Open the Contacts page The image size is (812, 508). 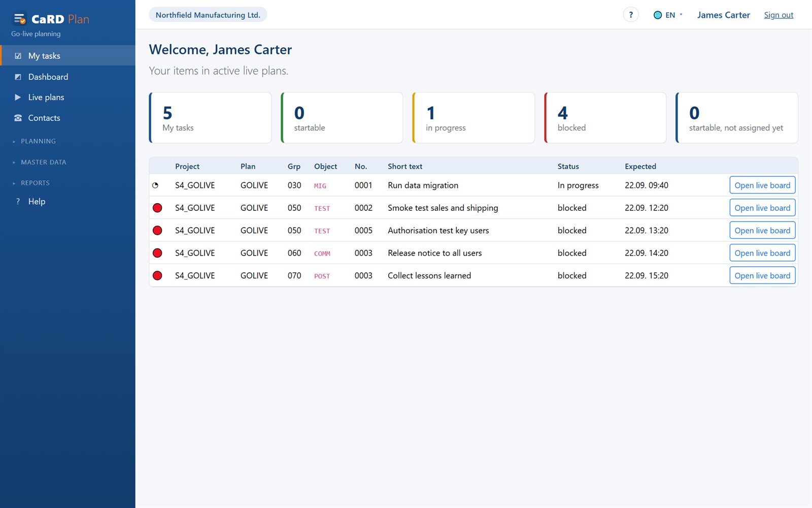click(x=67, y=118)
